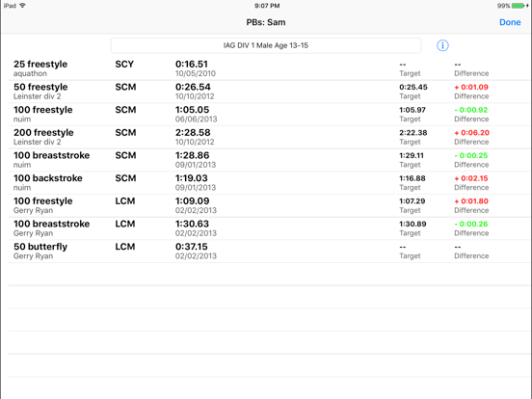Image resolution: width=532 pixels, height=399 pixels.
Task: Click the 9:07 PM clock
Action: (x=267, y=6)
